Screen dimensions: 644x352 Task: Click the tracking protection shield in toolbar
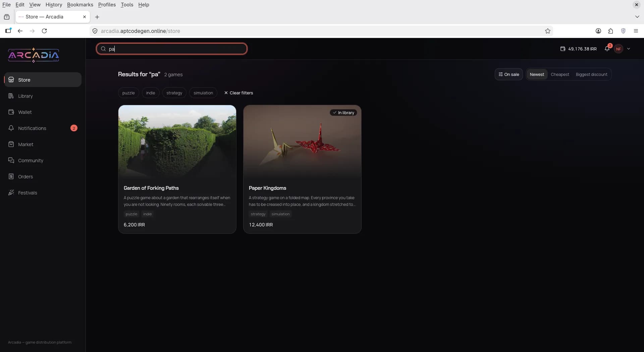pyautogui.click(x=623, y=31)
